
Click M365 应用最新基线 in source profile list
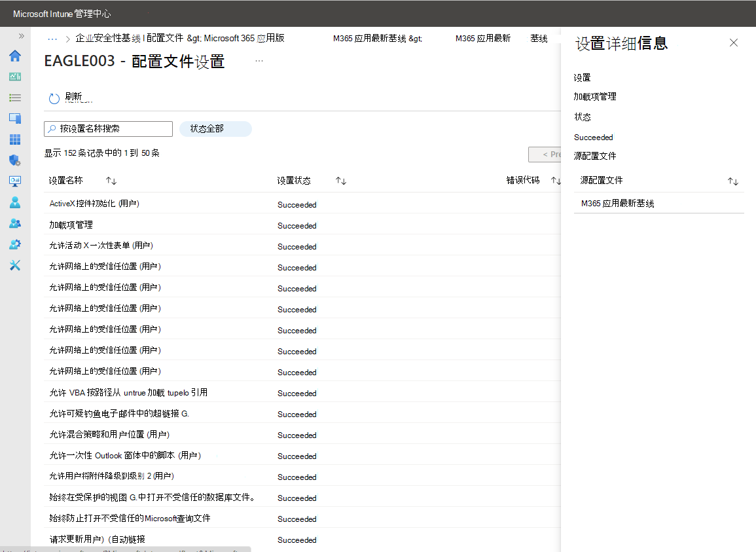pyautogui.click(x=618, y=203)
